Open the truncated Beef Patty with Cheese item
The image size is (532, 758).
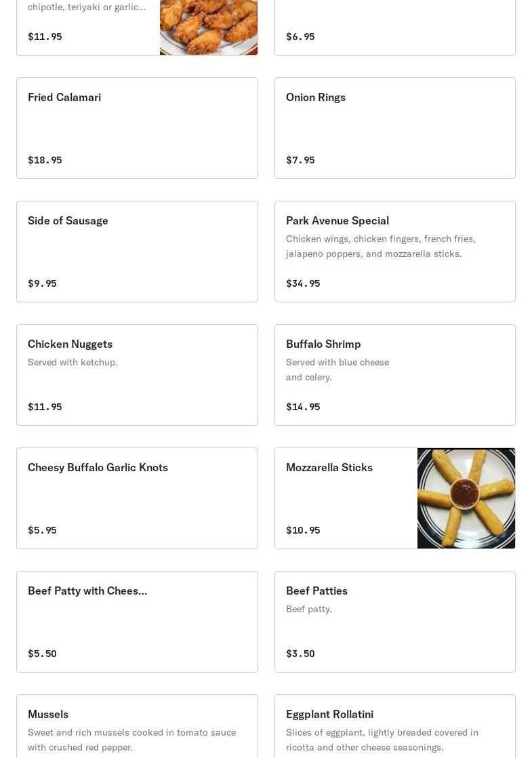point(137,622)
